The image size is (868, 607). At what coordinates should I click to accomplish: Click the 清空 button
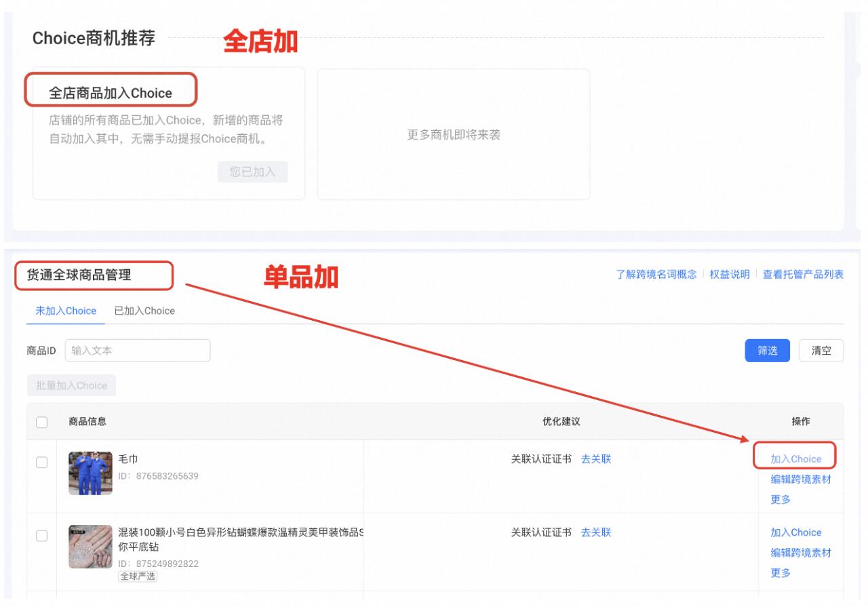(821, 351)
